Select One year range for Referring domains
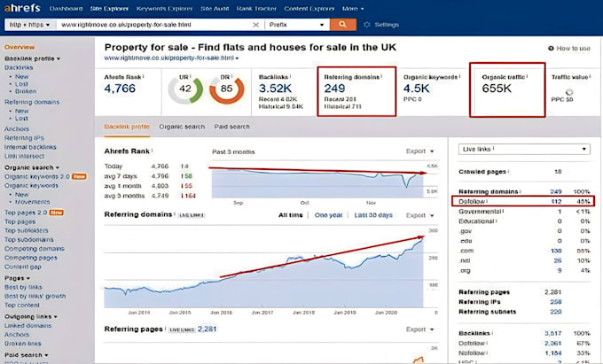This screenshot has height=364, width=603. [x=328, y=215]
